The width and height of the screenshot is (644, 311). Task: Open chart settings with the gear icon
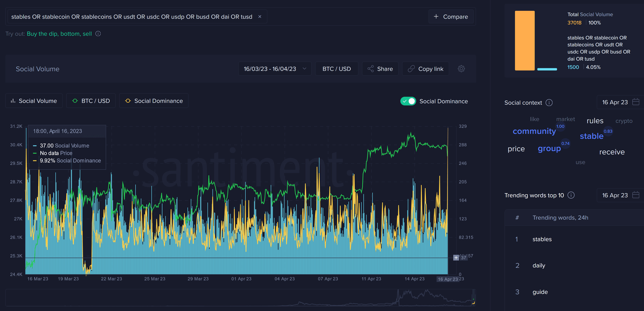coord(461,68)
